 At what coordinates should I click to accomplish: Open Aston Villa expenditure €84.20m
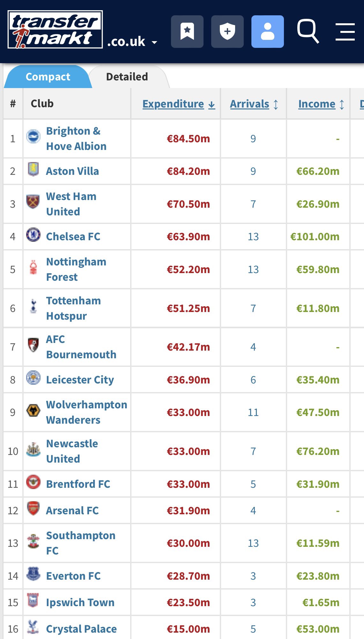tap(188, 171)
